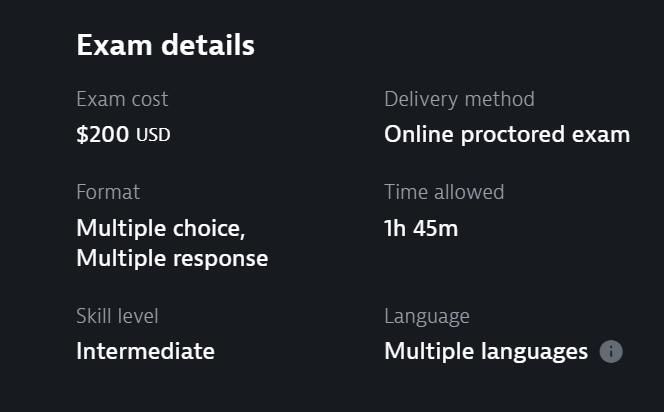Click the USD currency text

tap(153, 136)
